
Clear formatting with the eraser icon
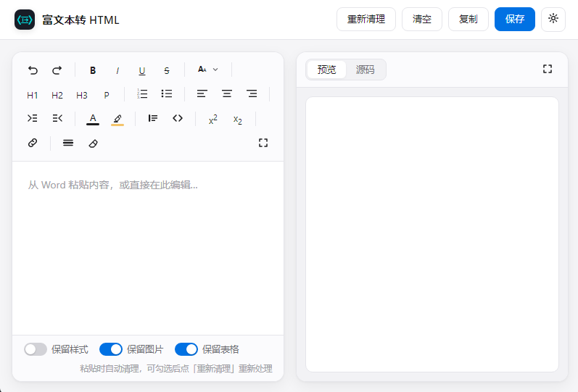(94, 143)
